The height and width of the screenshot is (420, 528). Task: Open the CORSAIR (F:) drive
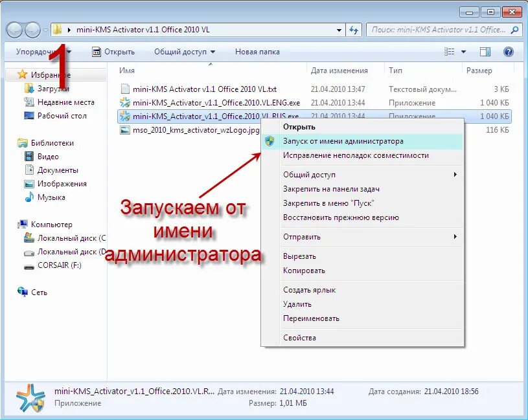[x=59, y=265]
